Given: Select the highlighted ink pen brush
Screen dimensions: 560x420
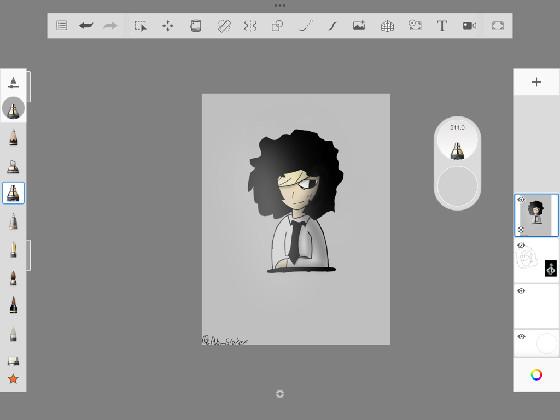Looking at the screenshot, I should pos(13,193).
